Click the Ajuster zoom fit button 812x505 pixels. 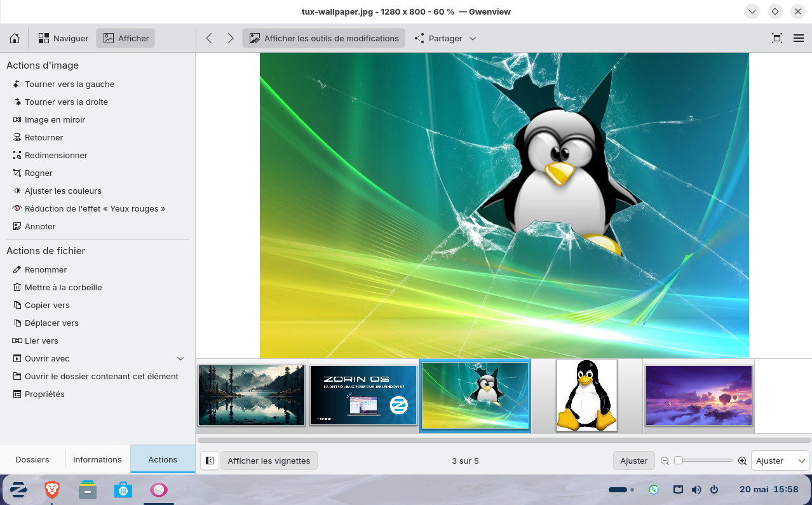[633, 461]
